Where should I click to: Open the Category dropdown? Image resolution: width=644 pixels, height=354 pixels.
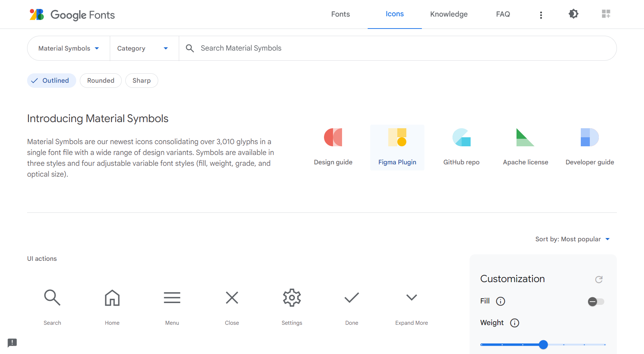coord(144,48)
